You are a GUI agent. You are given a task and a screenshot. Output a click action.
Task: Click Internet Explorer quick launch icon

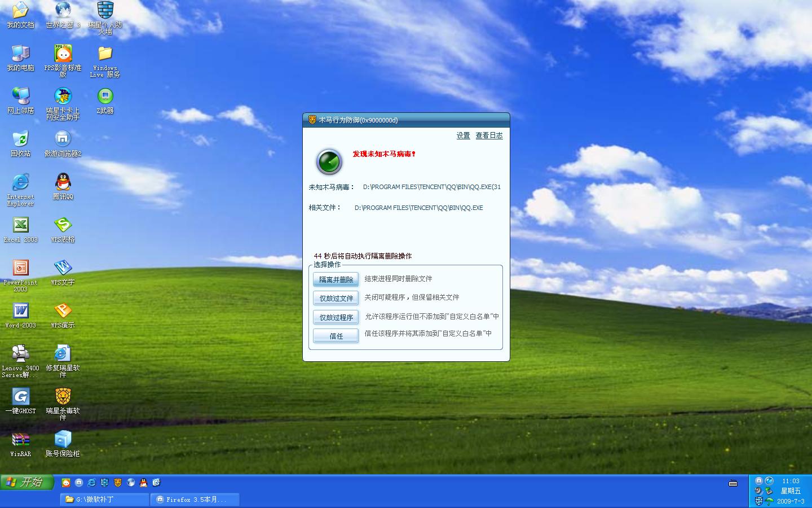click(92, 483)
